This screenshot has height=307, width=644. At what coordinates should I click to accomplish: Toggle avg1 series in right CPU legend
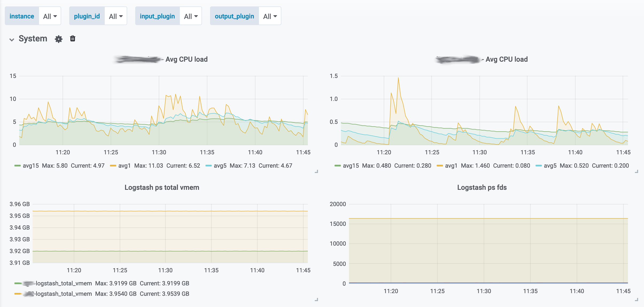451,166
